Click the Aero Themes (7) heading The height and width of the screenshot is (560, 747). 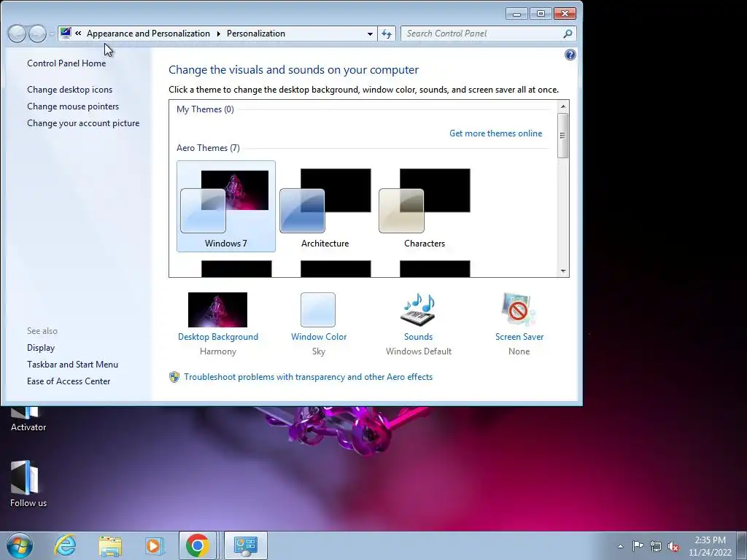208,147
